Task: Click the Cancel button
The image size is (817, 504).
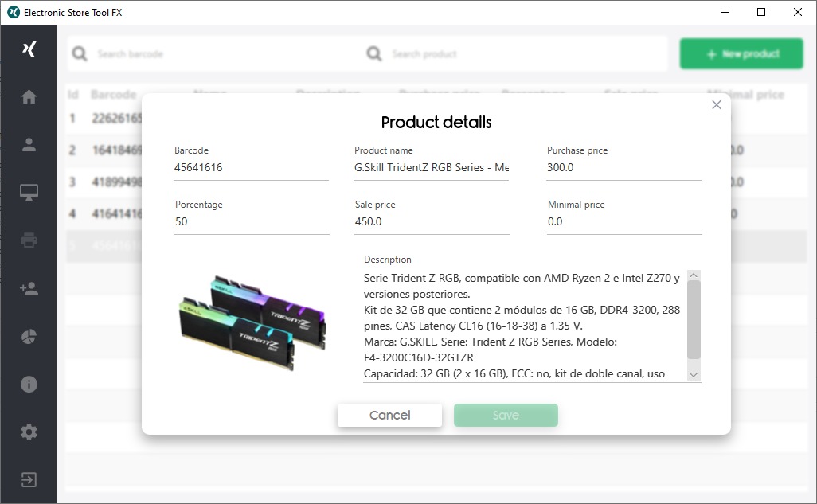Action: [389, 415]
